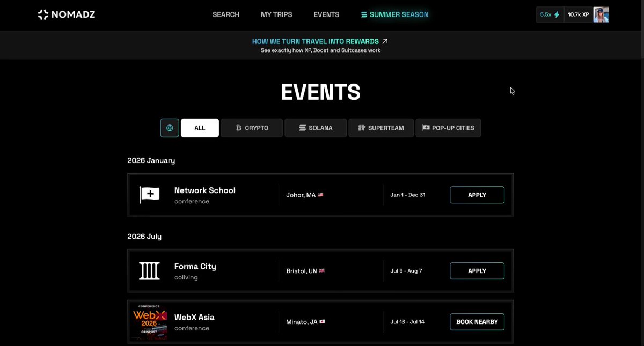Click the Bristol, UN location text
Viewport: 644px width, 346px height.
pyautogui.click(x=302, y=271)
